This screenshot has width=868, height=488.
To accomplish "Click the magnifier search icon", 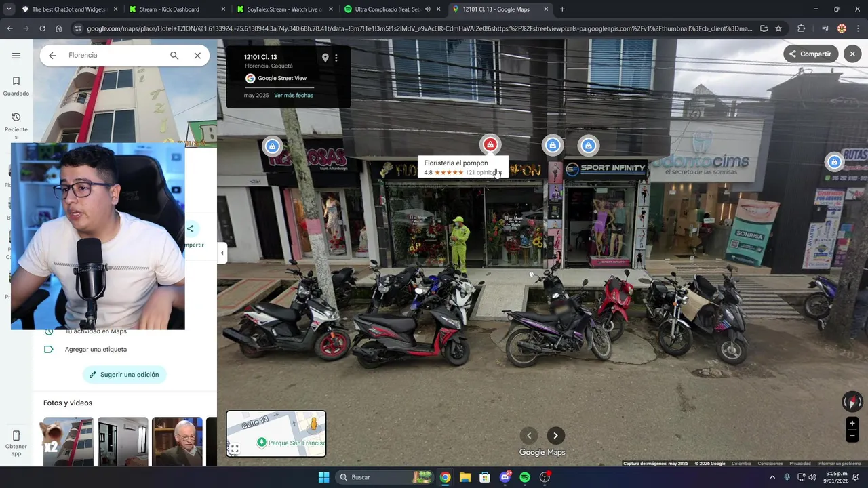I will pos(174,56).
